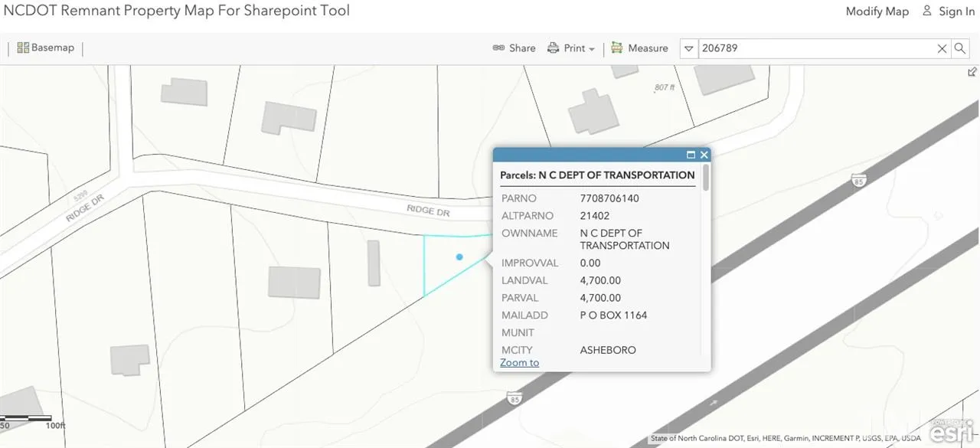Open the Basemap gallery
This screenshot has width=980, height=448.
coord(46,47)
